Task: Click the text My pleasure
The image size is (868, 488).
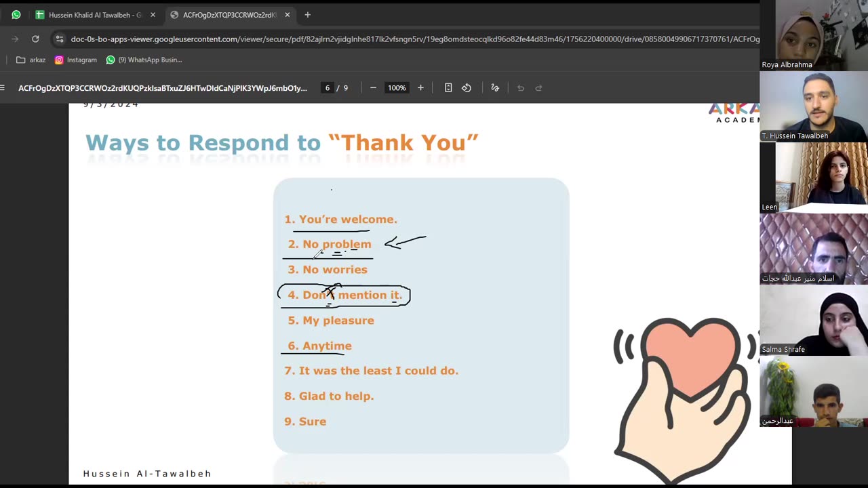Action: (x=338, y=321)
